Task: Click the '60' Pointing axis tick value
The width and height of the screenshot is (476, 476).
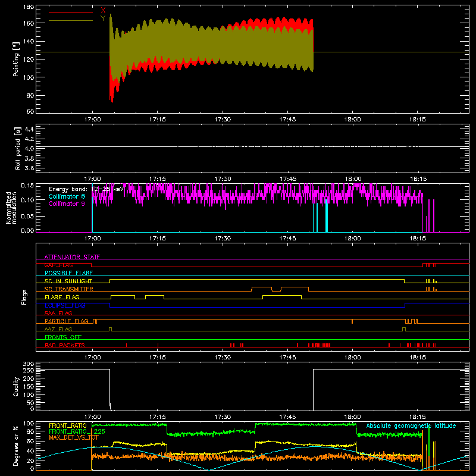Action: tap(30, 111)
